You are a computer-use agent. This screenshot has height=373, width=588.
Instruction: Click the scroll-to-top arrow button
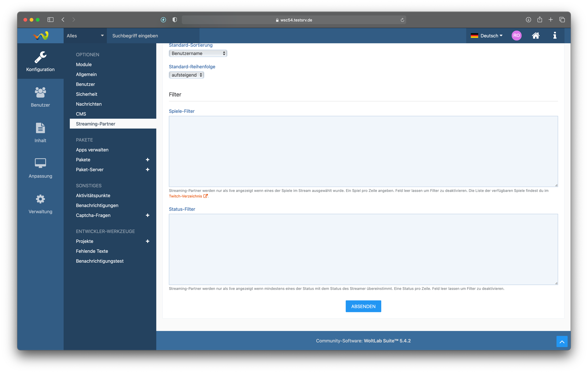pyautogui.click(x=562, y=341)
